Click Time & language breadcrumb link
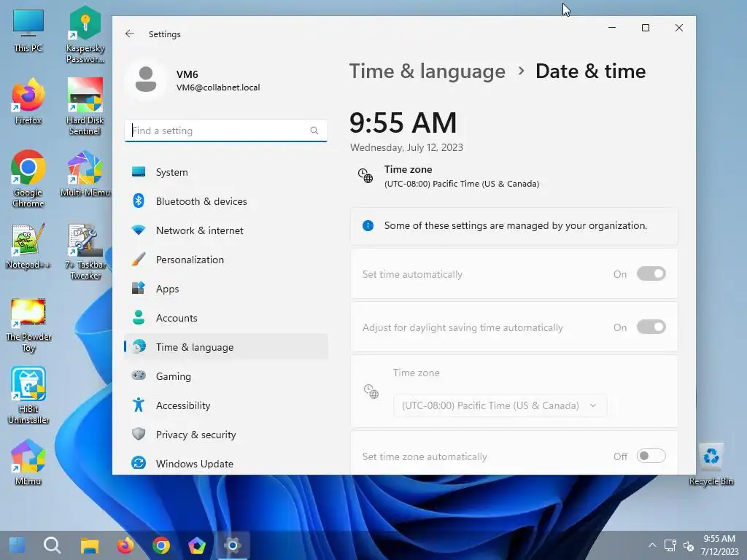 427,71
